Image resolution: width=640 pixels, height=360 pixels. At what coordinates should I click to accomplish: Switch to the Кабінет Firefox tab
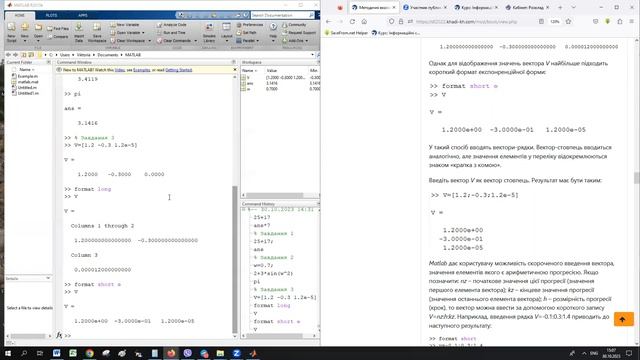(527, 7)
